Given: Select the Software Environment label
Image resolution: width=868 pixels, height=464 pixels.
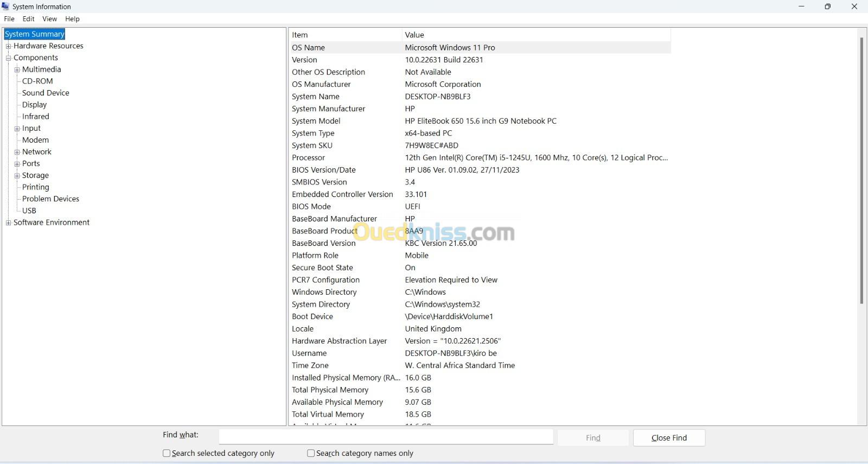Looking at the screenshot, I should (x=52, y=223).
